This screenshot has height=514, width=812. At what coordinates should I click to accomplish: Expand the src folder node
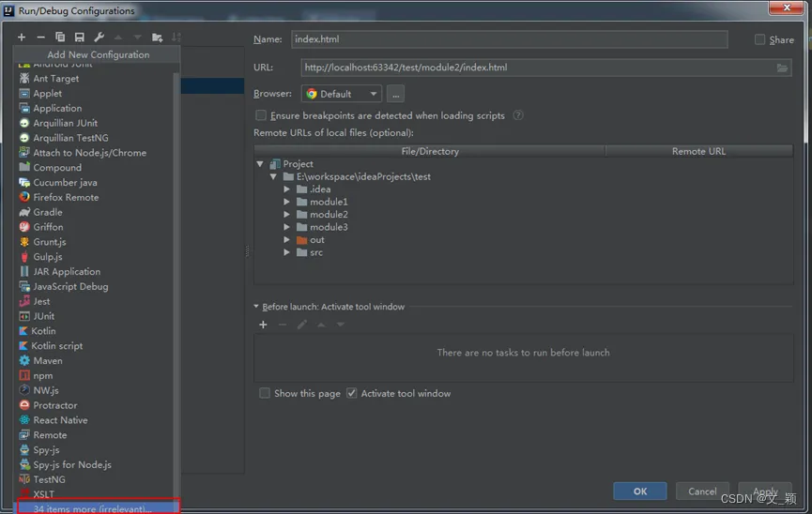(287, 252)
